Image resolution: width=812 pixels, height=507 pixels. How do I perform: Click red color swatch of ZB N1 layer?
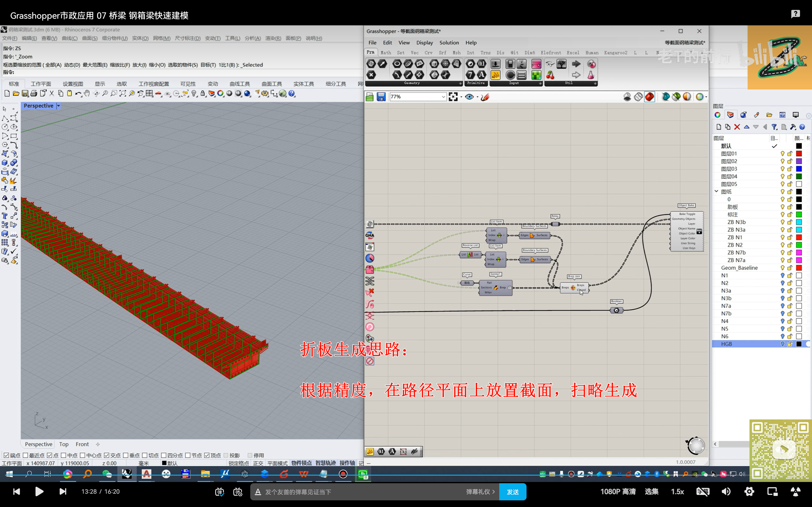pos(799,237)
